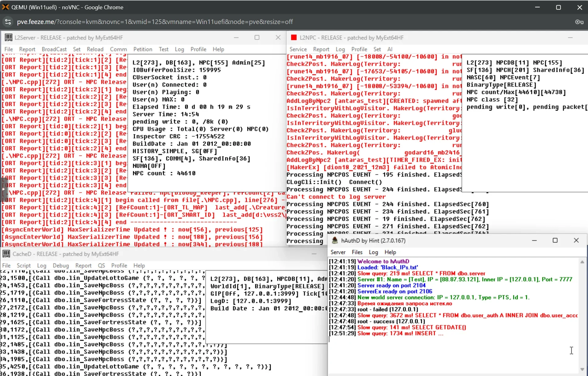Open Log menu in CacheD window
588x376 pixels.
pos(41,265)
